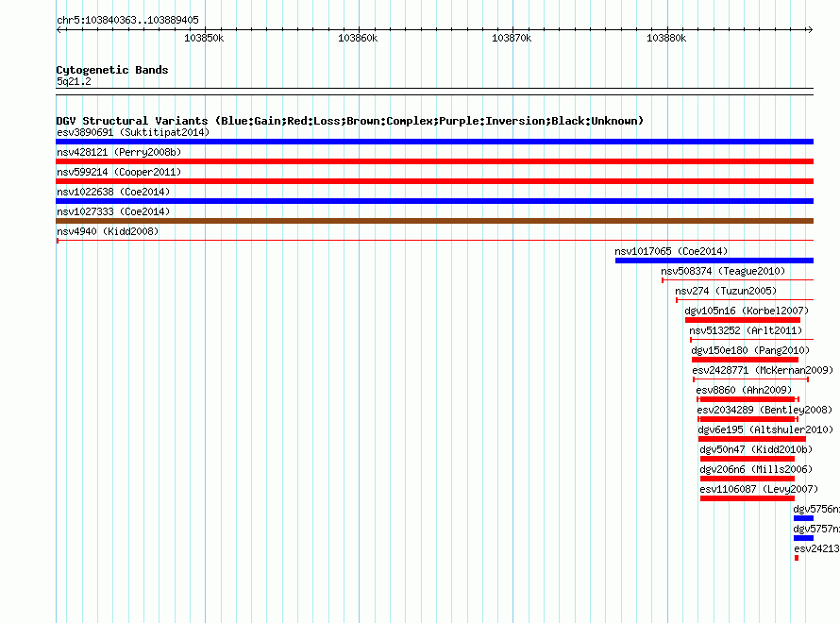Click the 103860k ruler position label
Screen dimensions: 840x623
click(x=358, y=38)
